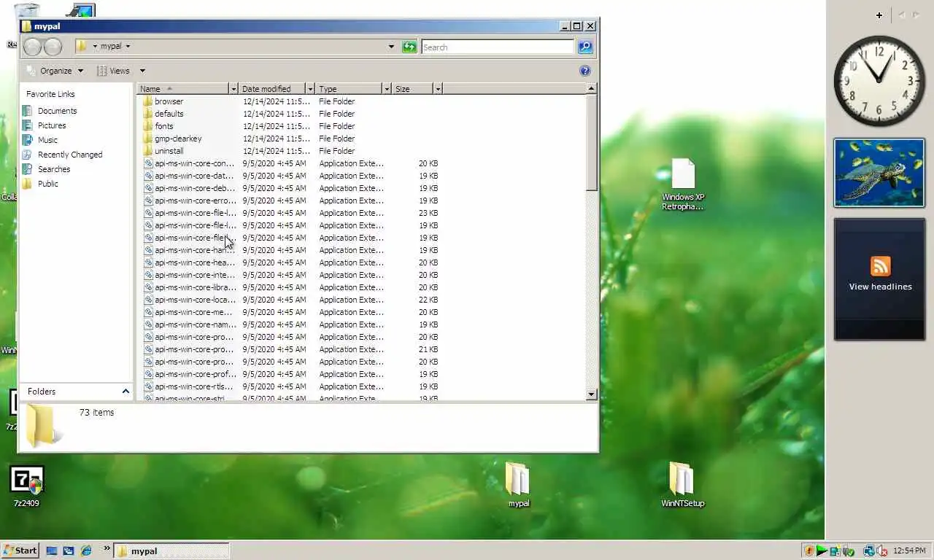Click the sidebar add gadget plus icon
This screenshot has width=934, height=560.
879,15
